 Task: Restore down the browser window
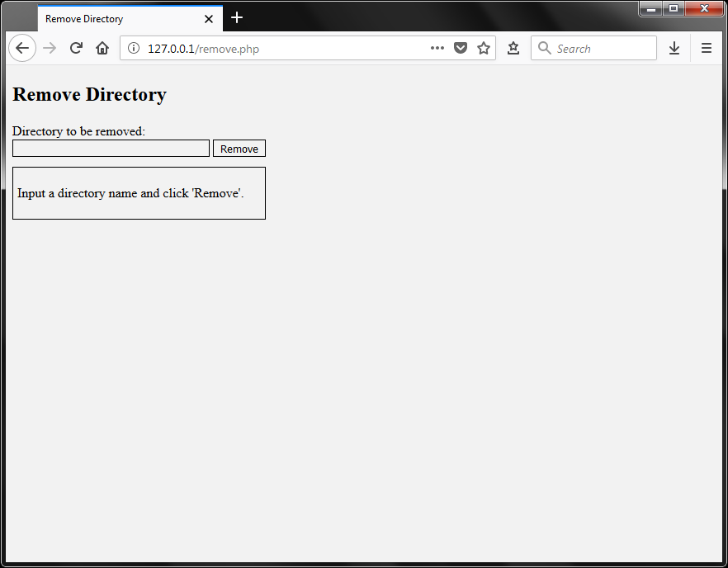pyautogui.click(x=673, y=8)
